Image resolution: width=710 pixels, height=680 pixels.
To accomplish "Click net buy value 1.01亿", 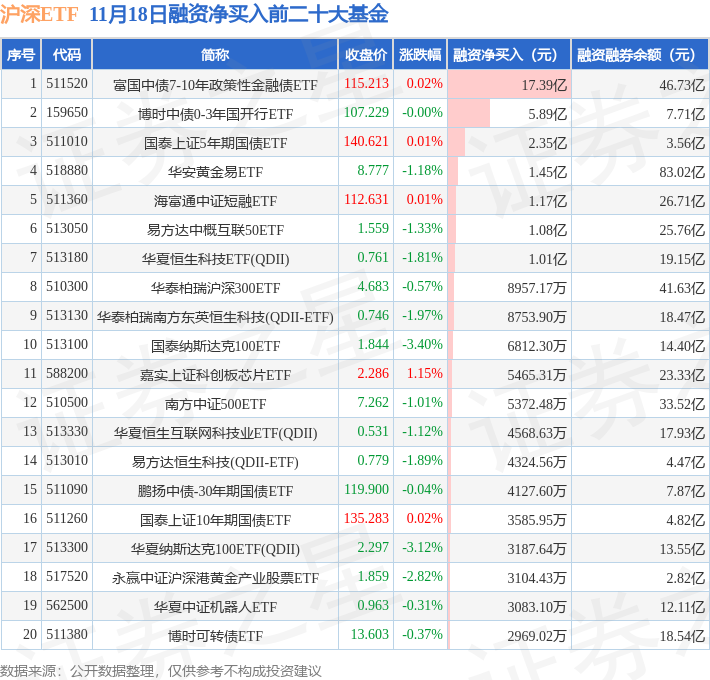I will click(x=547, y=259).
